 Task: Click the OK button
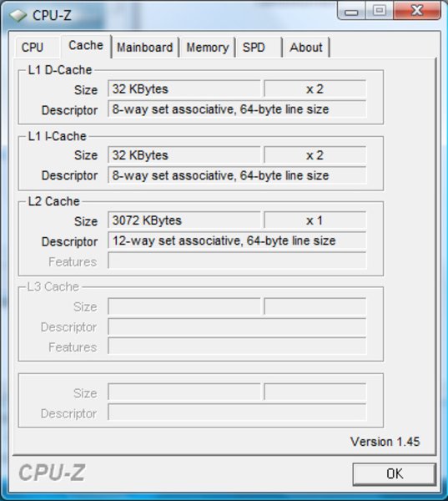(395, 474)
